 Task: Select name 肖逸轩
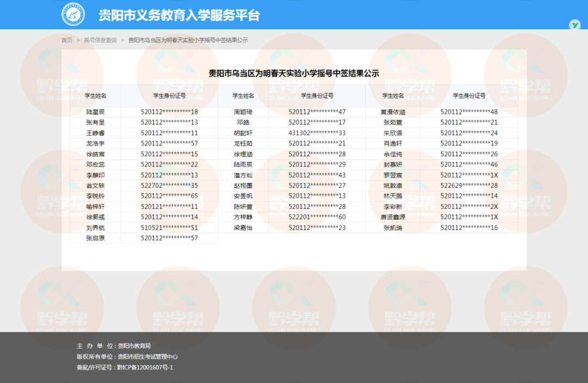(x=393, y=143)
